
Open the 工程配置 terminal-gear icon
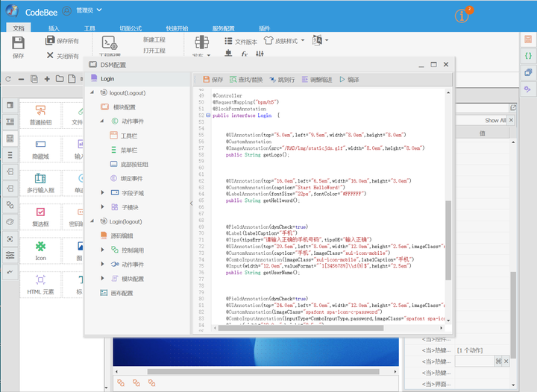110,43
